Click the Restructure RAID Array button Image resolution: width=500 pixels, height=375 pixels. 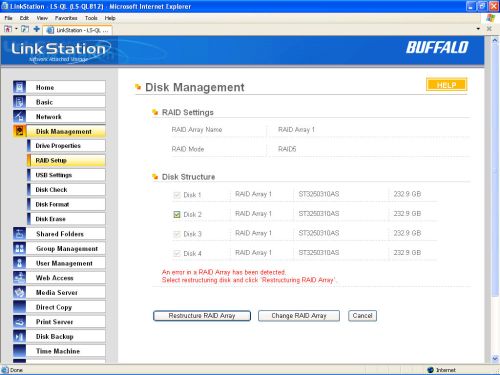click(x=202, y=316)
